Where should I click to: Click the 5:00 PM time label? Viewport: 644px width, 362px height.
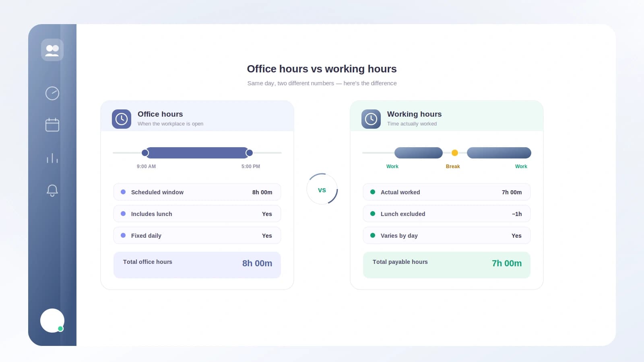[x=251, y=167]
